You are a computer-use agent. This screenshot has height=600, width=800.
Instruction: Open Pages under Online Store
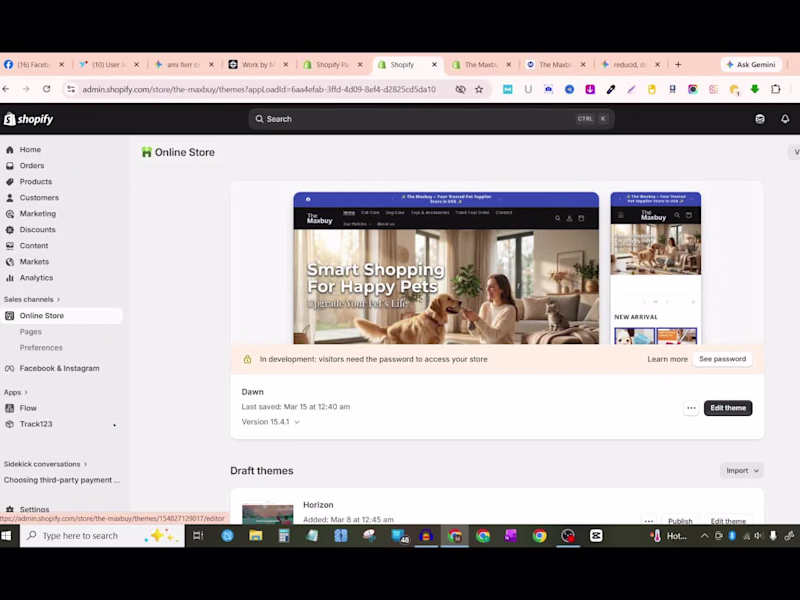coord(31,332)
